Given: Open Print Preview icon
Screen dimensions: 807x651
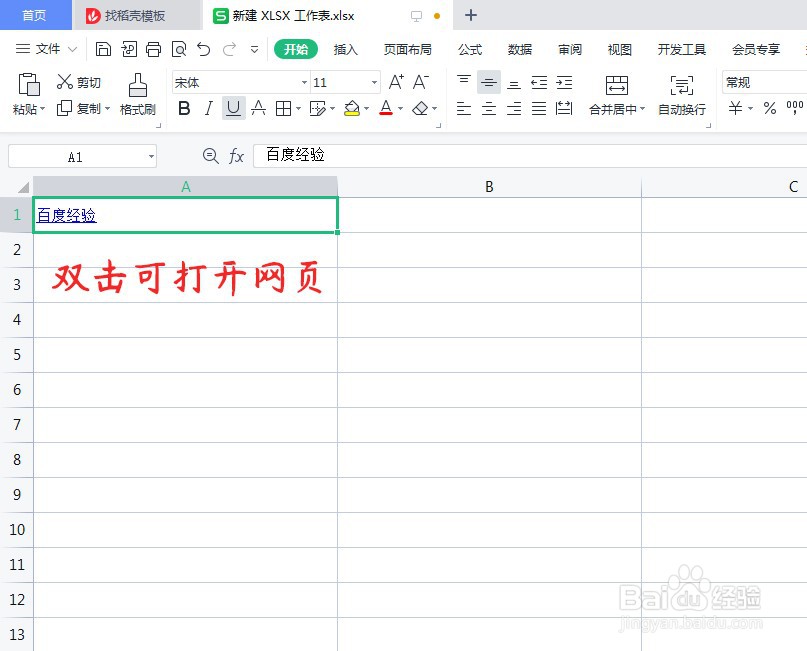Looking at the screenshot, I should pos(179,49).
